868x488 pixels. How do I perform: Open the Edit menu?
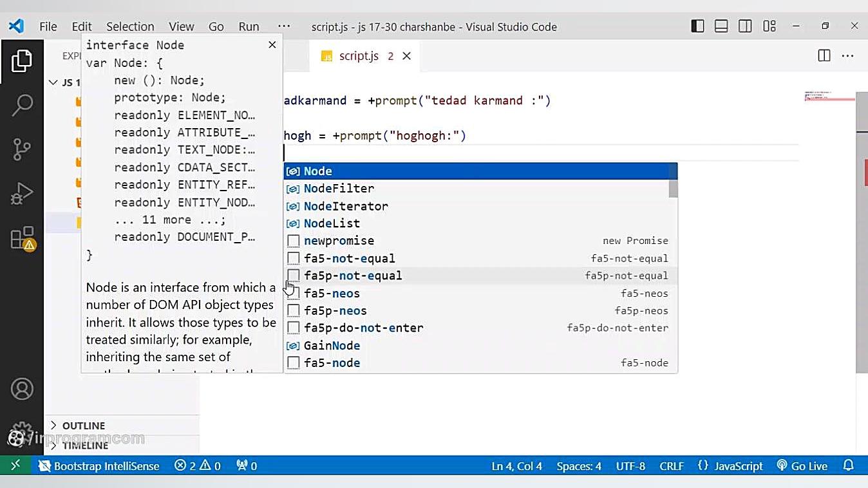click(82, 26)
